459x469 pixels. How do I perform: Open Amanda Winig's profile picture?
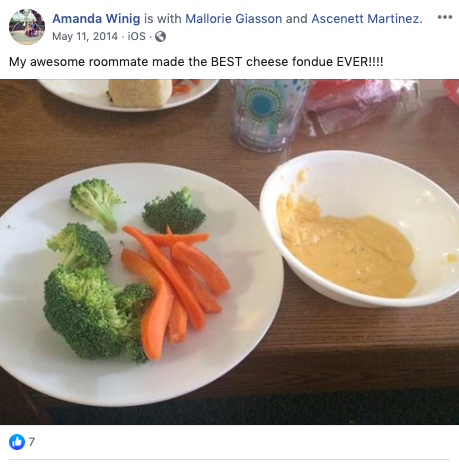pyautogui.click(x=27, y=27)
